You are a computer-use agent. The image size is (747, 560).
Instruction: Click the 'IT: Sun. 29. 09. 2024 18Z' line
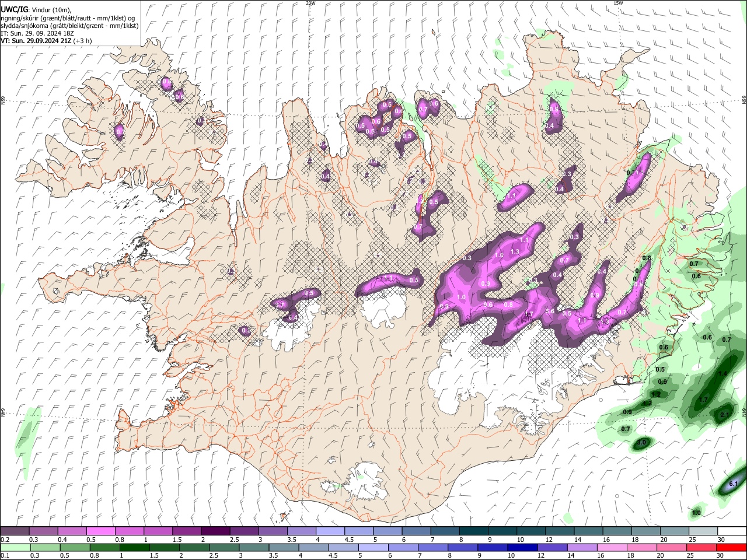pos(37,34)
